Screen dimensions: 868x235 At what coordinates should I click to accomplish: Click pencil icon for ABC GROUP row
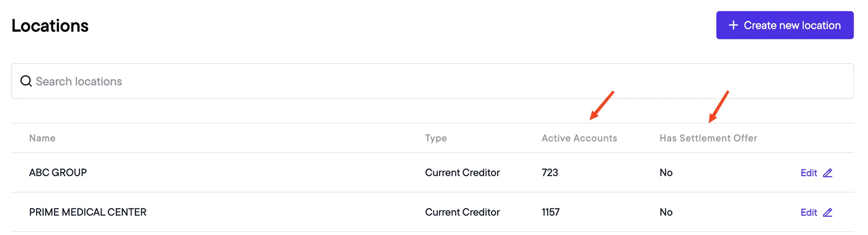828,173
